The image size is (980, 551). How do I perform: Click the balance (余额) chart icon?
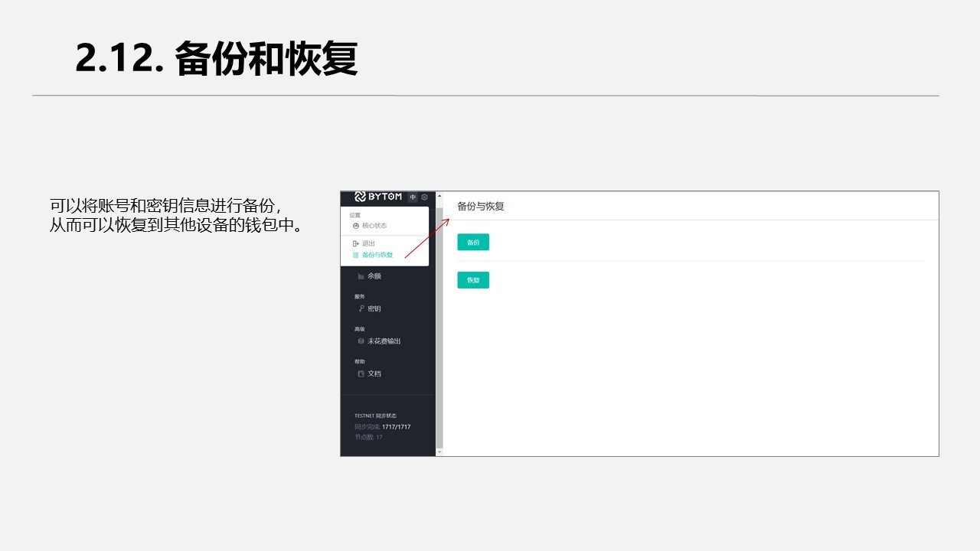[x=361, y=276]
